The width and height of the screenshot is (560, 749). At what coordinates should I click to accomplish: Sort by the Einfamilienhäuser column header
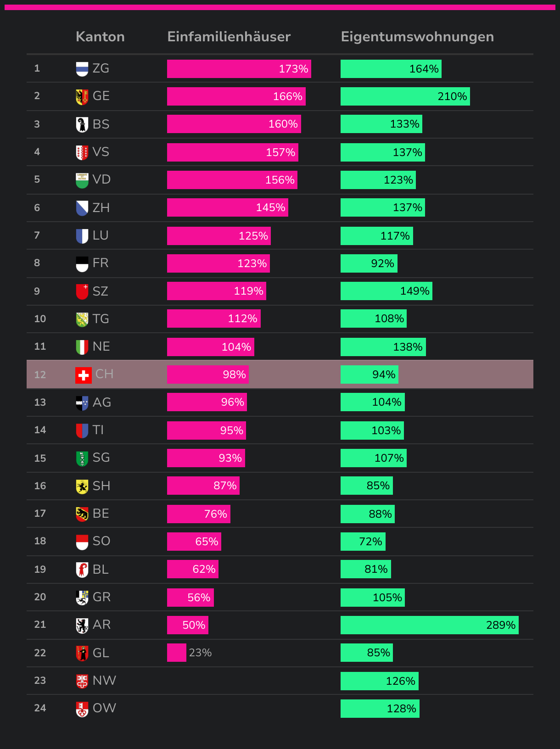click(x=229, y=37)
